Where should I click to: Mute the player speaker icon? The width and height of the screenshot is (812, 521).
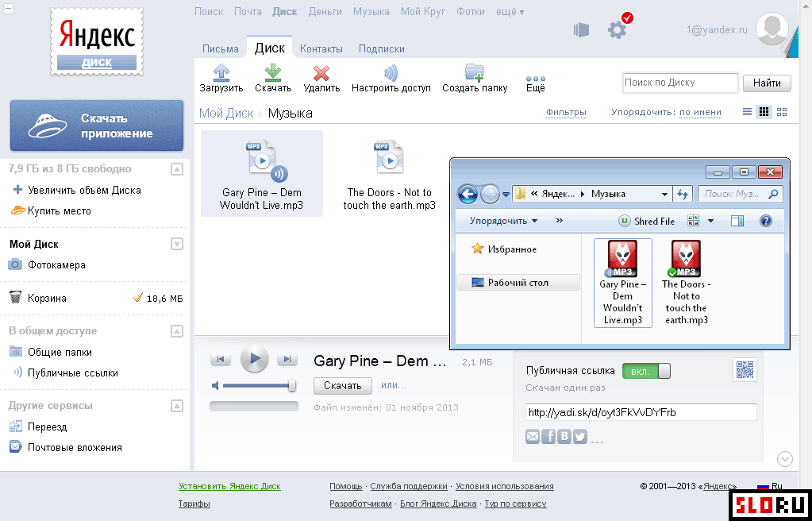pyautogui.click(x=215, y=385)
